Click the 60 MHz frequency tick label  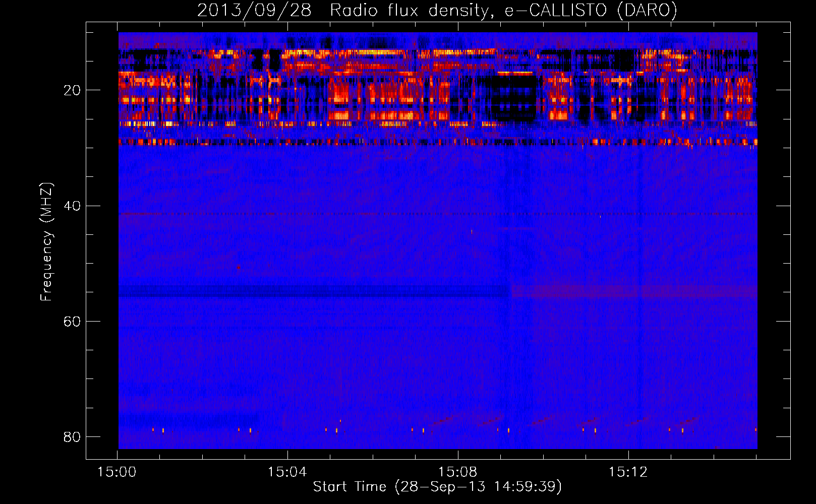click(x=72, y=321)
